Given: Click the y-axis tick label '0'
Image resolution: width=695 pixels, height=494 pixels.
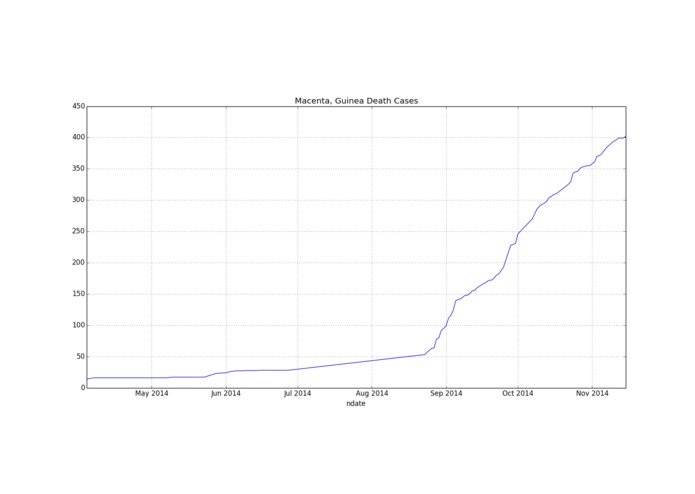Looking at the screenshot, I should (x=82, y=388).
